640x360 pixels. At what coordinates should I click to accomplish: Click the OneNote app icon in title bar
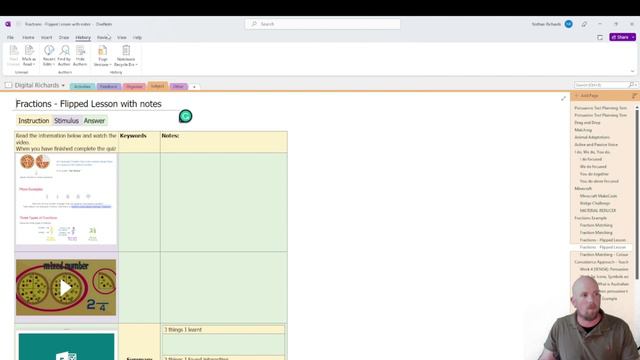8,24
